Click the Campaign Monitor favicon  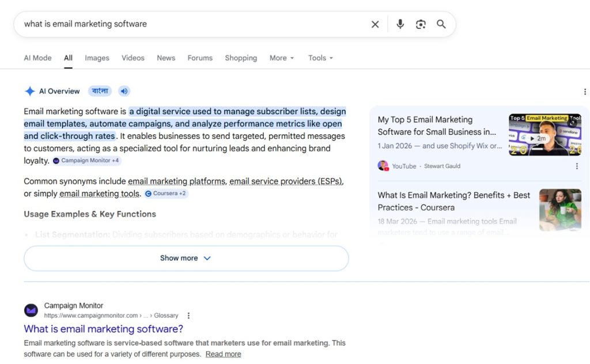point(31,310)
